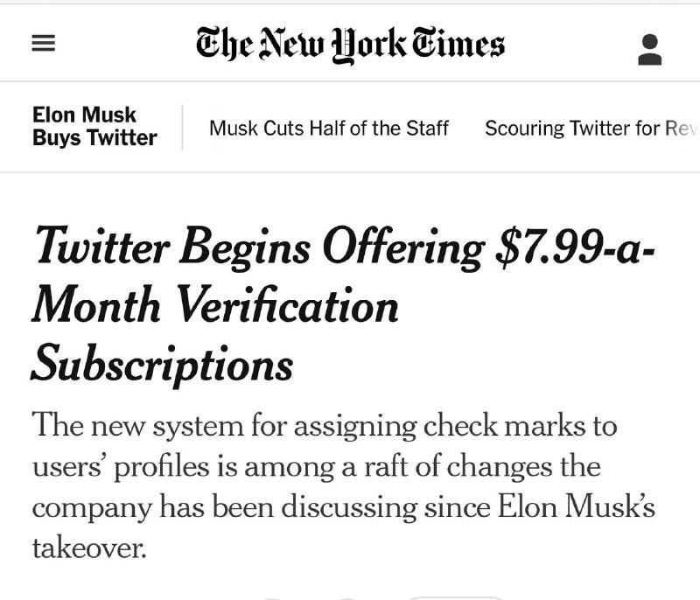The width and height of the screenshot is (700, 600).
Task: Click "takeover." ending the summary
Action: (88, 548)
